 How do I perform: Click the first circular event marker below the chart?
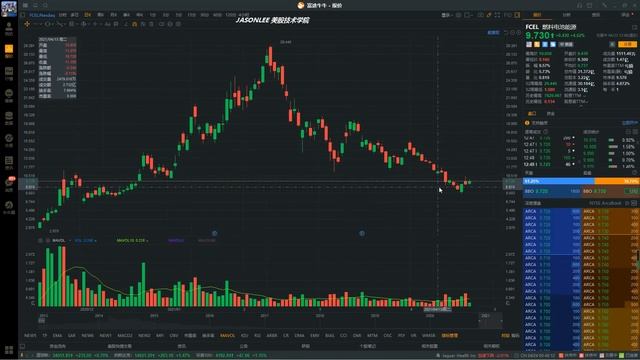pos(215,233)
